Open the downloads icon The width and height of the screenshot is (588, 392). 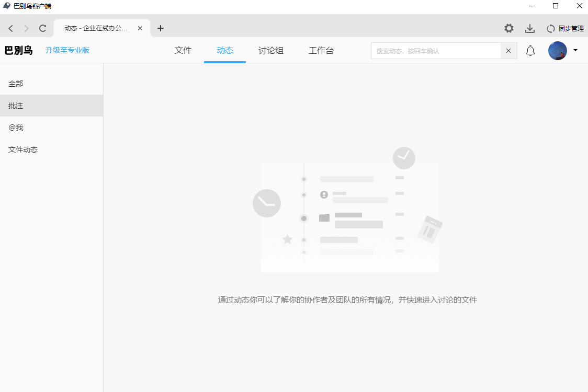pyautogui.click(x=530, y=28)
